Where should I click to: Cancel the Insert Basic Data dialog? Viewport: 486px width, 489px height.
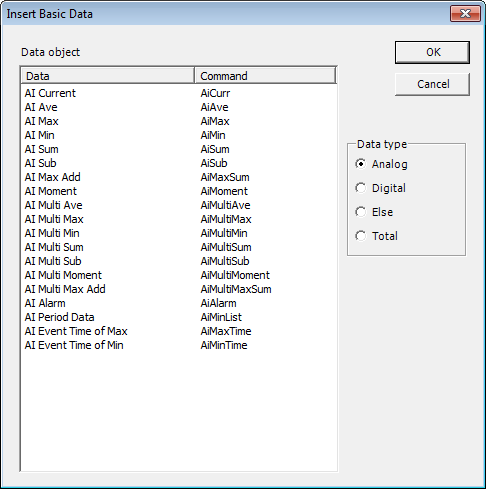[x=432, y=84]
